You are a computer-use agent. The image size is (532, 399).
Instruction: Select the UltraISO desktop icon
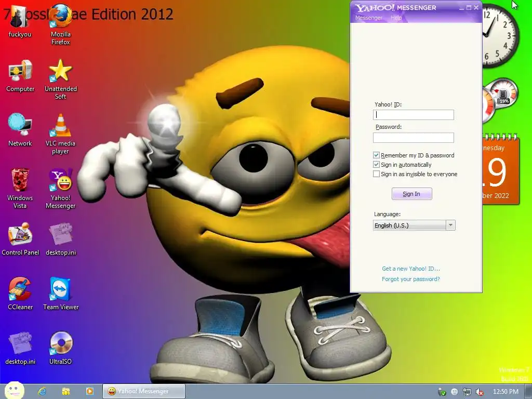(61, 348)
